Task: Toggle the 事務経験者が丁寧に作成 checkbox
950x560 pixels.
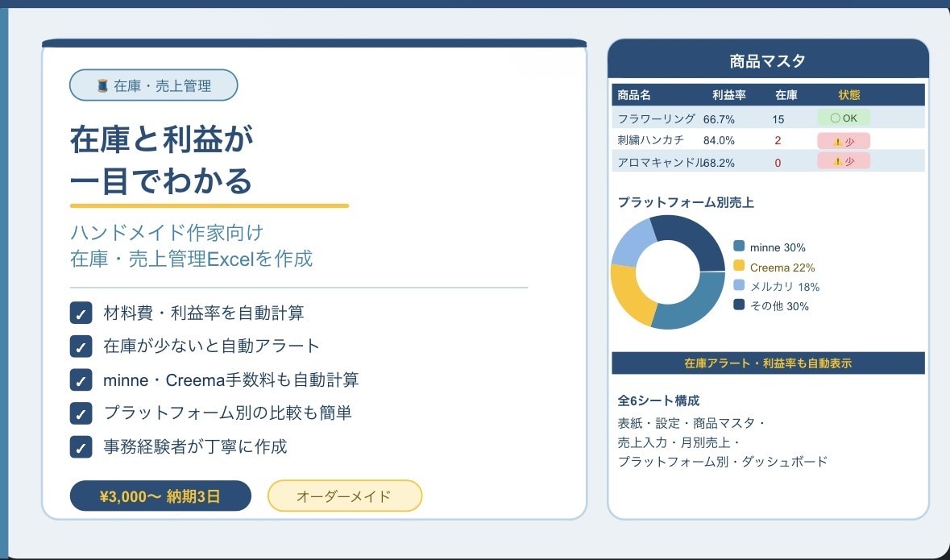Action: pos(81,446)
